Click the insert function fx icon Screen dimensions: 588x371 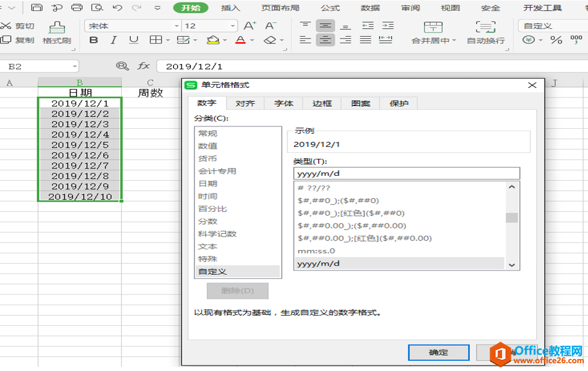(x=143, y=66)
